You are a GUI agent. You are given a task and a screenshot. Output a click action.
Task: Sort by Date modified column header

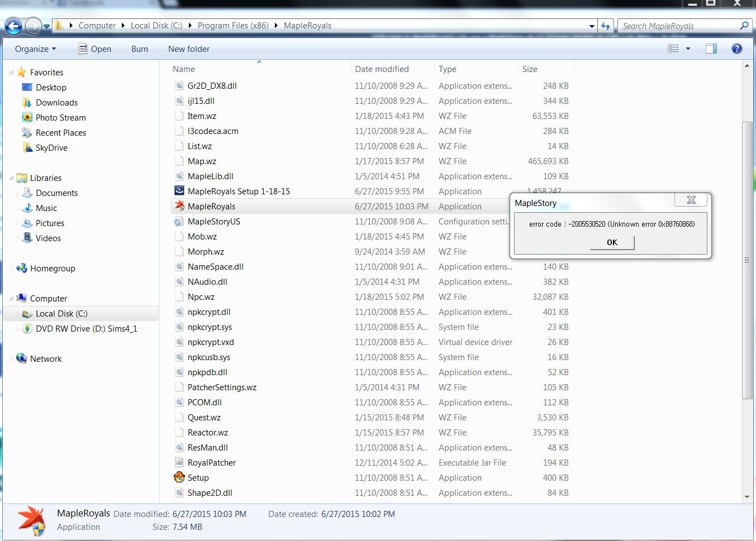click(392, 69)
